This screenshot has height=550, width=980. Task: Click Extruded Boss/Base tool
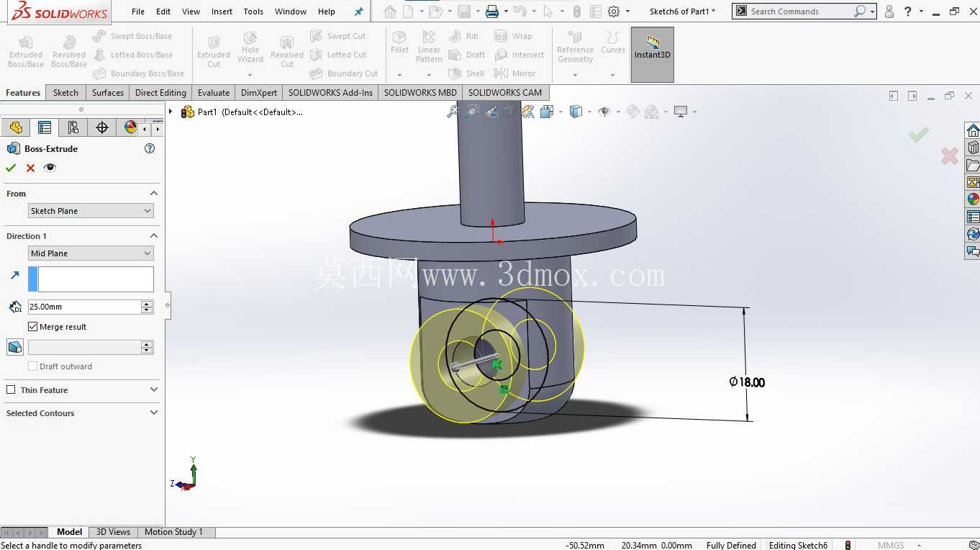coord(26,52)
